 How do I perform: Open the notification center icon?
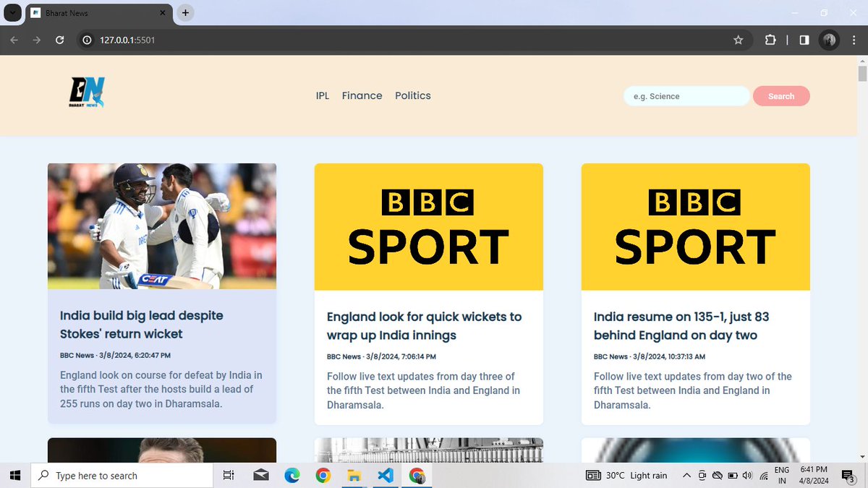tap(849, 475)
